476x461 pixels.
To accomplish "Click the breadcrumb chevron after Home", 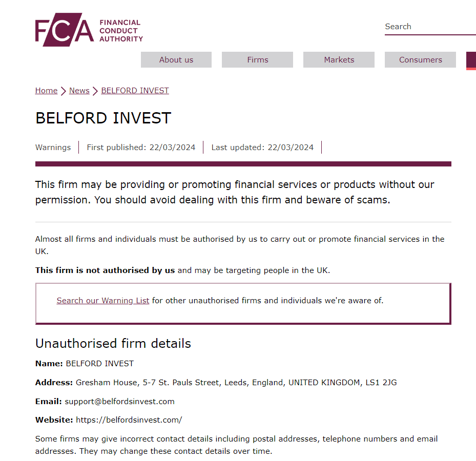I will pyautogui.click(x=63, y=91).
